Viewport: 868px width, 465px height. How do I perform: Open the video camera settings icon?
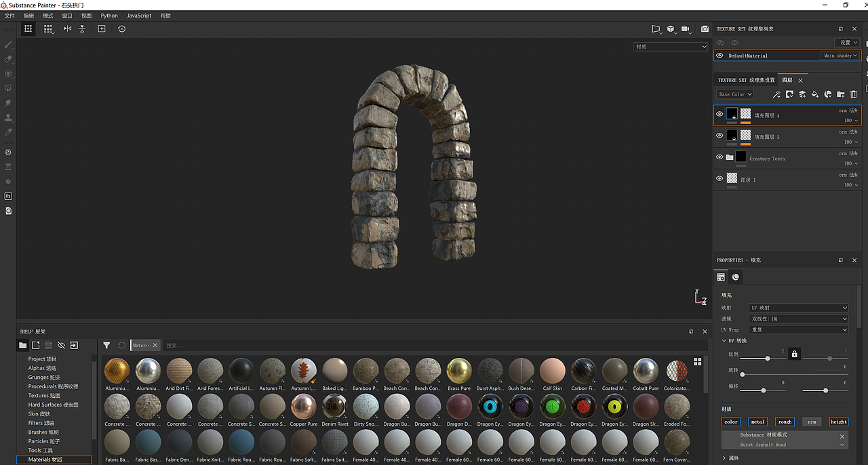[686, 29]
